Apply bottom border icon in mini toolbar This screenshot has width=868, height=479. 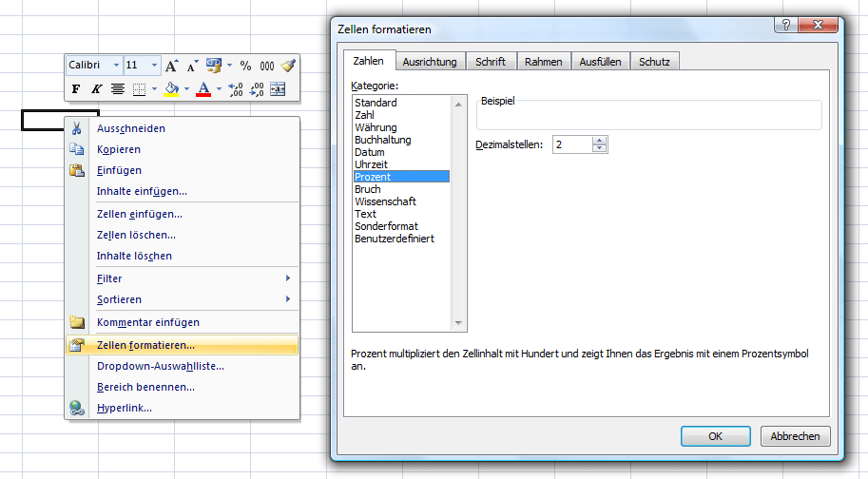139,89
